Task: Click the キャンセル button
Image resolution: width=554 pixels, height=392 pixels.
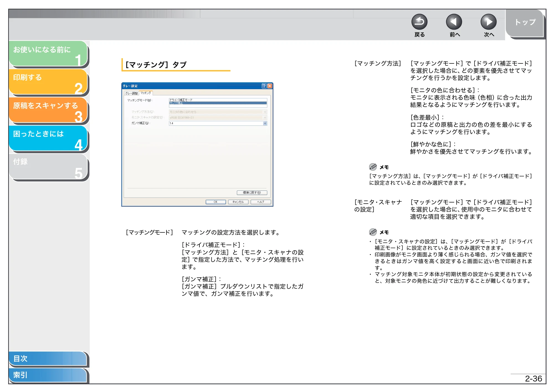Action: pyautogui.click(x=238, y=202)
